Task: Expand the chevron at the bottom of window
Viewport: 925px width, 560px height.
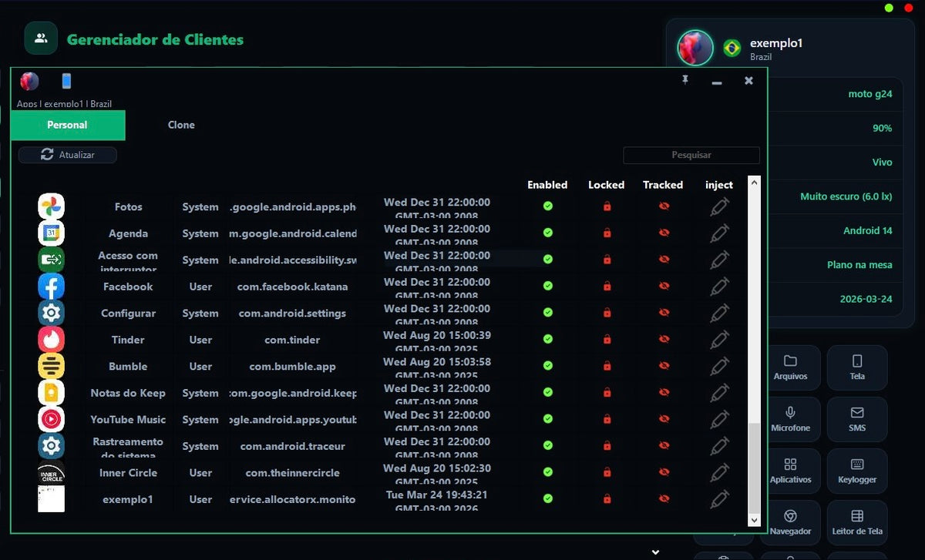Action: 655,552
